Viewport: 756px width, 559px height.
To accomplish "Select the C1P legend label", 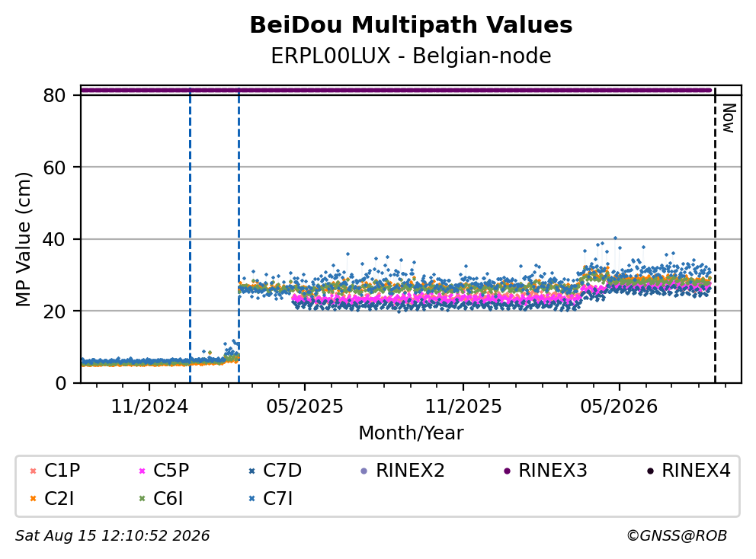I will pos(62,471).
